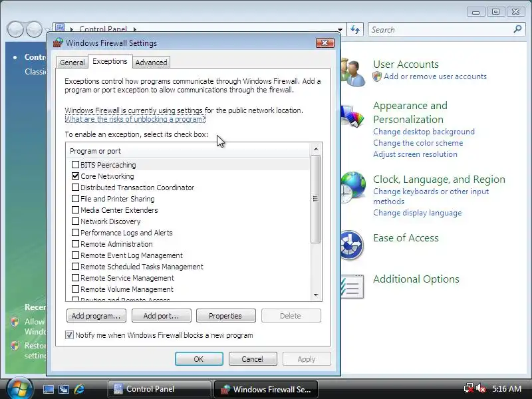Toggle Notify me when Firewall blocks program
The width and height of the screenshot is (532, 399).
pyautogui.click(x=69, y=335)
